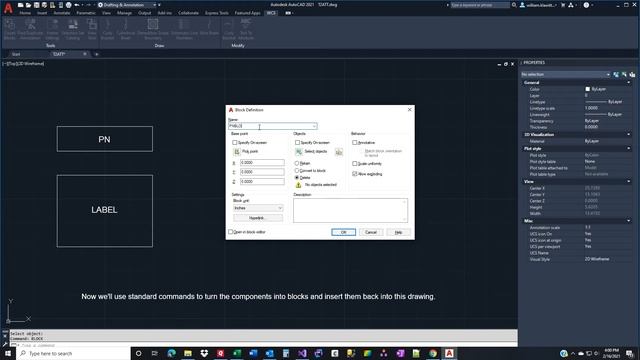Select the Retain radio button

coord(297,163)
